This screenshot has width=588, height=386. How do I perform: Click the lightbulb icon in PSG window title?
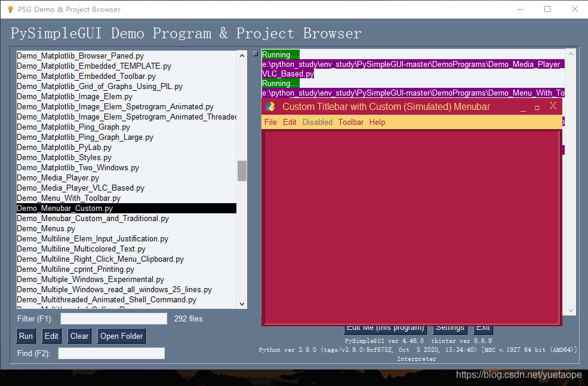point(10,10)
